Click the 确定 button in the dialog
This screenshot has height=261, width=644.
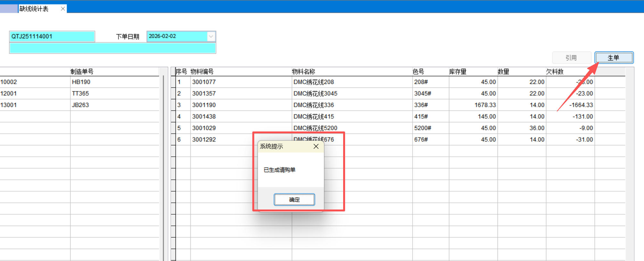[x=294, y=200]
